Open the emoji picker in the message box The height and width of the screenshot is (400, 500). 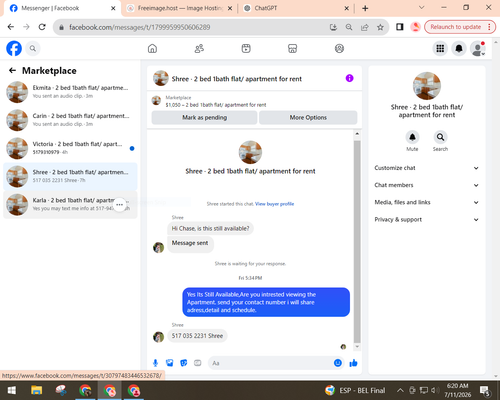[x=338, y=363]
